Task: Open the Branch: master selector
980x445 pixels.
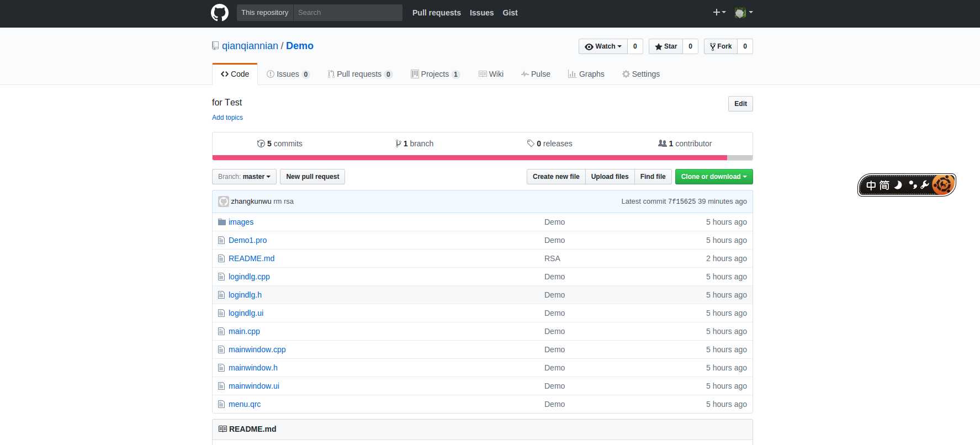Action: pos(244,177)
